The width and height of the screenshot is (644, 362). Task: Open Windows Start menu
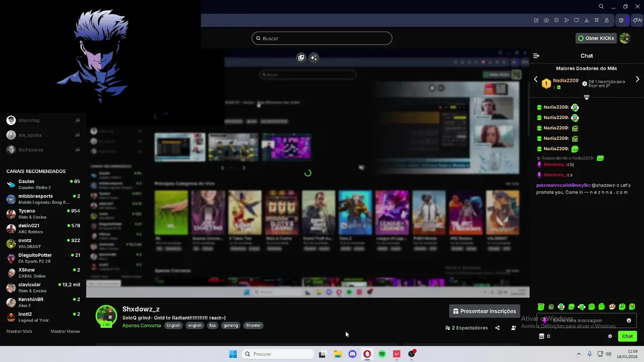(x=233, y=354)
